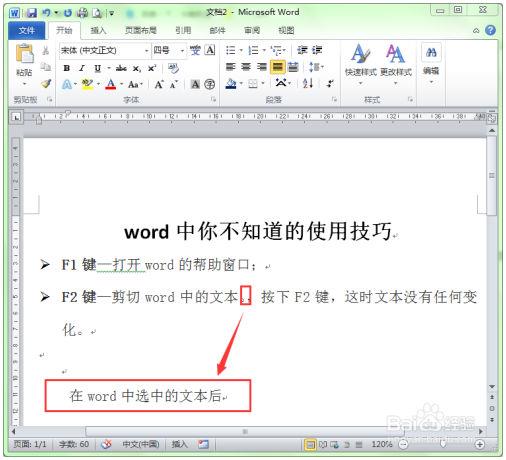Click the Clear Formatting icon

(x=173, y=68)
